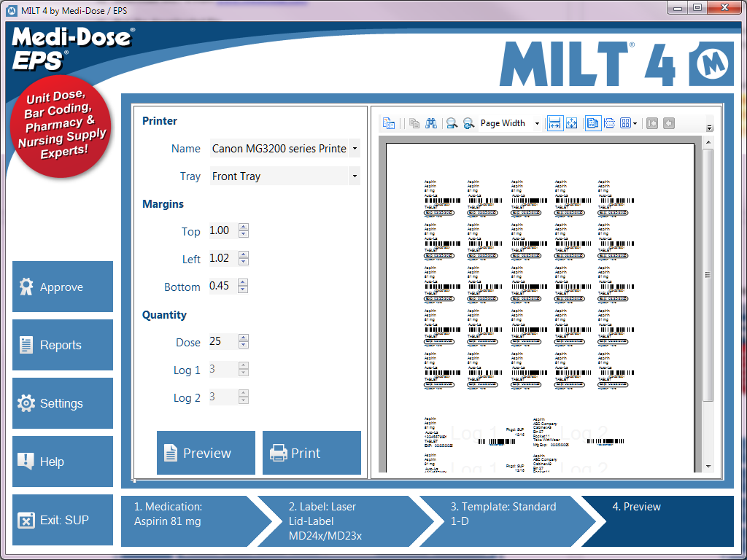Select fit page width view icon
The width and height of the screenshot is (747, 560).
(555, 123)
